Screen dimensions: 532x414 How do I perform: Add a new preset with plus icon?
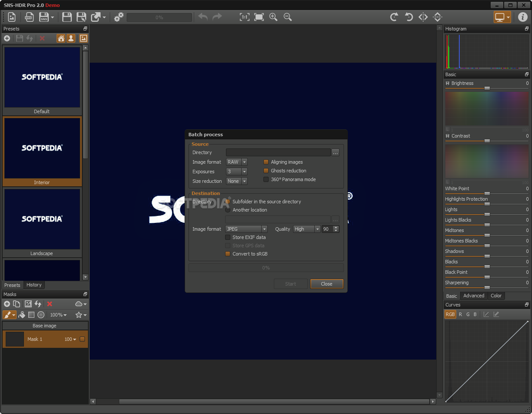coord(7,38)
